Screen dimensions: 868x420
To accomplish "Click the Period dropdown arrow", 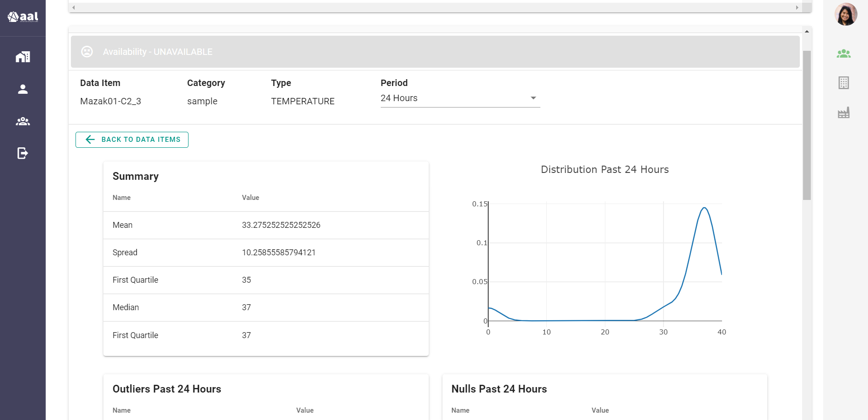I will 533,98.
